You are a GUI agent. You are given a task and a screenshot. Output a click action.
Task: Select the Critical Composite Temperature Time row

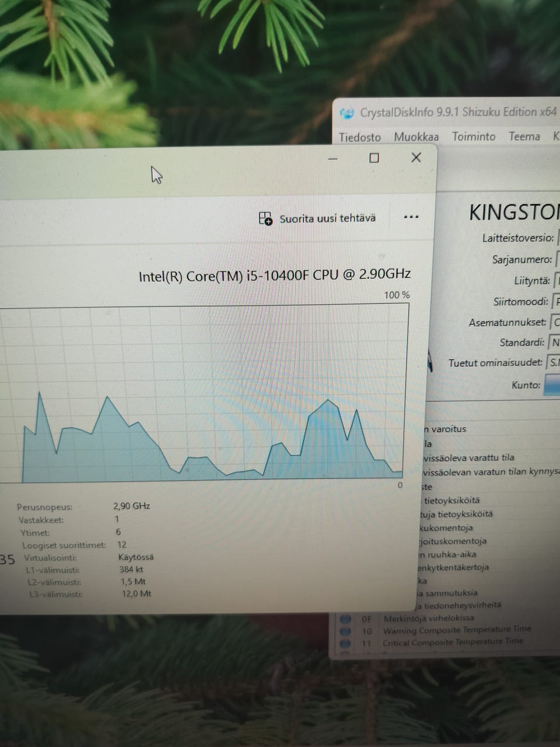click(446, 643)
